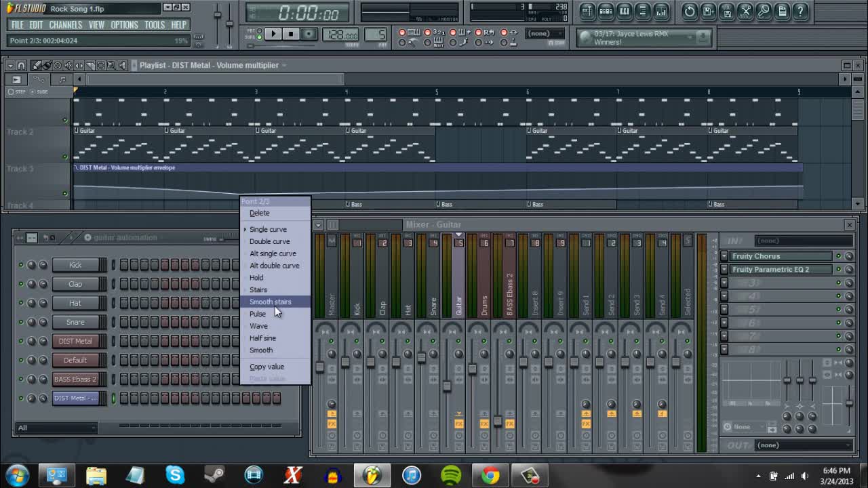Open the piano roll view icon
The height and width of the screenshot is (488, 868).
click(x=624, y=11)
